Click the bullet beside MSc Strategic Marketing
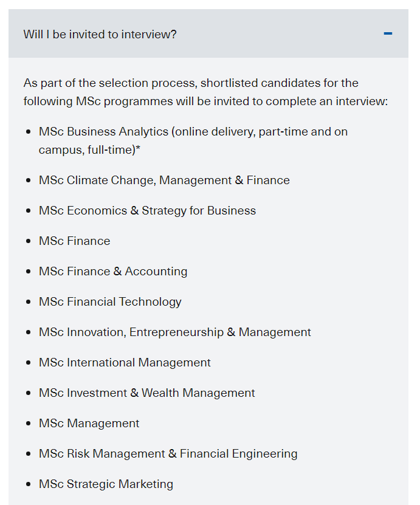The width and height of the screenshot is (420, 505). click(x=29, y=484)
